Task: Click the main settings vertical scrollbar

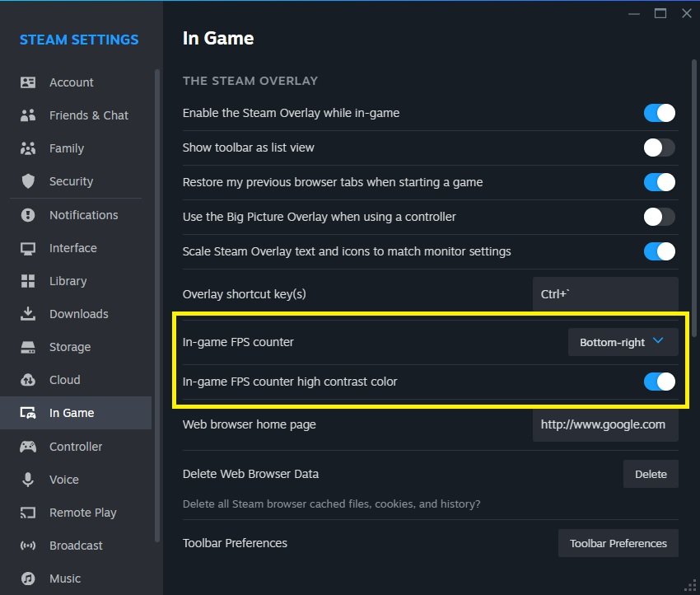Action: click(694, 199)
